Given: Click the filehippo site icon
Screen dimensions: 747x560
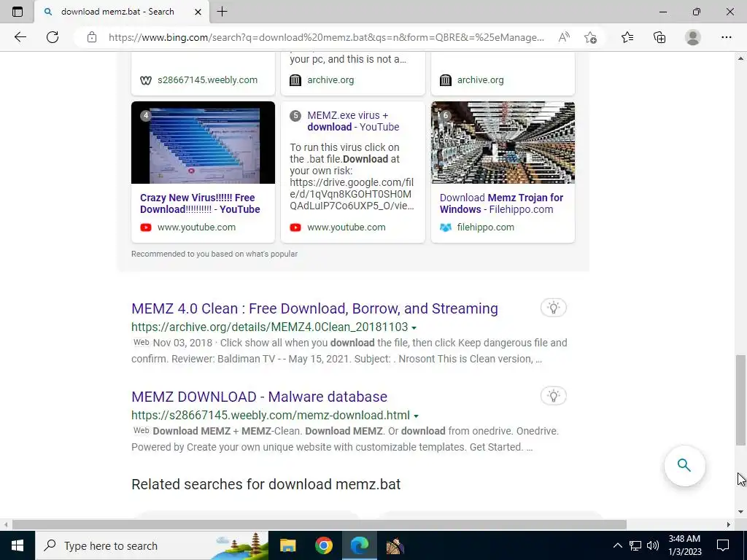Looking at the screenshot, I should [446, 227].
